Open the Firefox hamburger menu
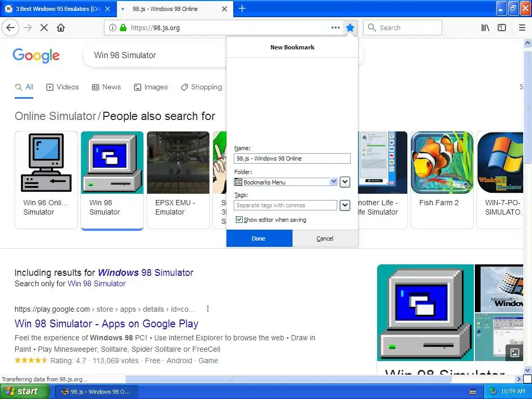 pos(522,28)
